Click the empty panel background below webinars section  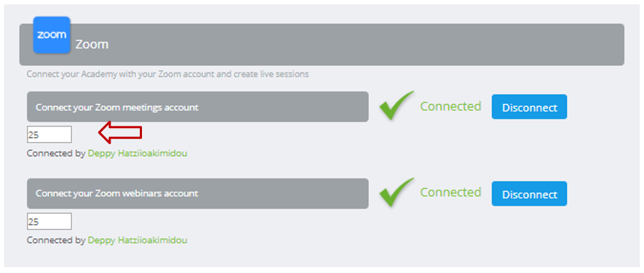pos(322,257)
